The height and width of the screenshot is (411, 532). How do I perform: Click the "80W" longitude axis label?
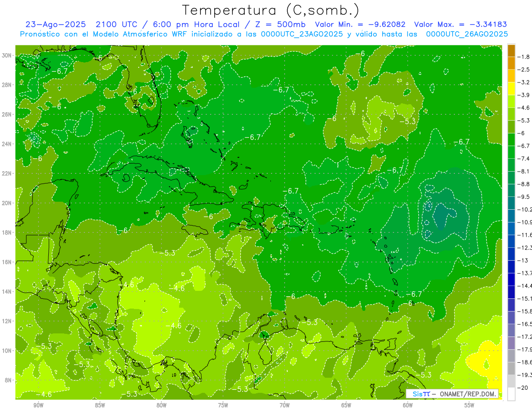point(161,406)
